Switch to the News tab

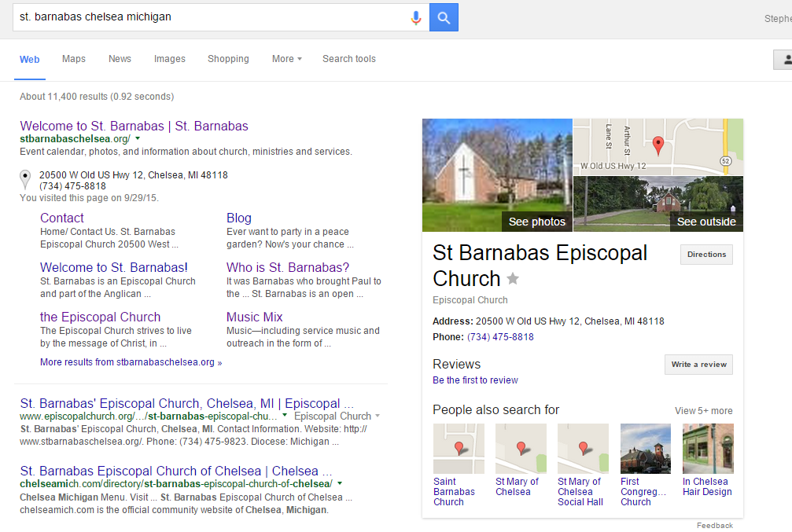(120, 59)
